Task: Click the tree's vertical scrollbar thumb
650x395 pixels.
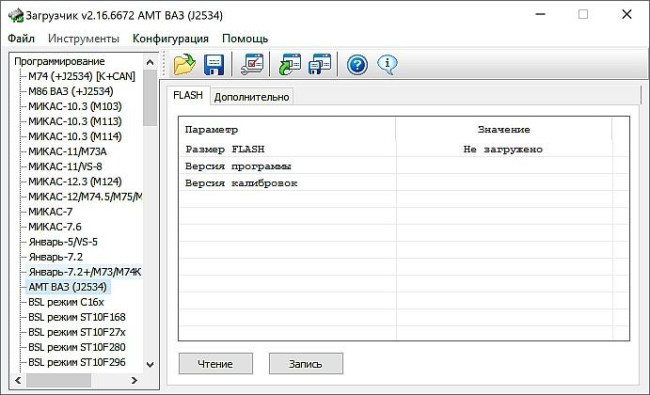Action: [150, 97]
